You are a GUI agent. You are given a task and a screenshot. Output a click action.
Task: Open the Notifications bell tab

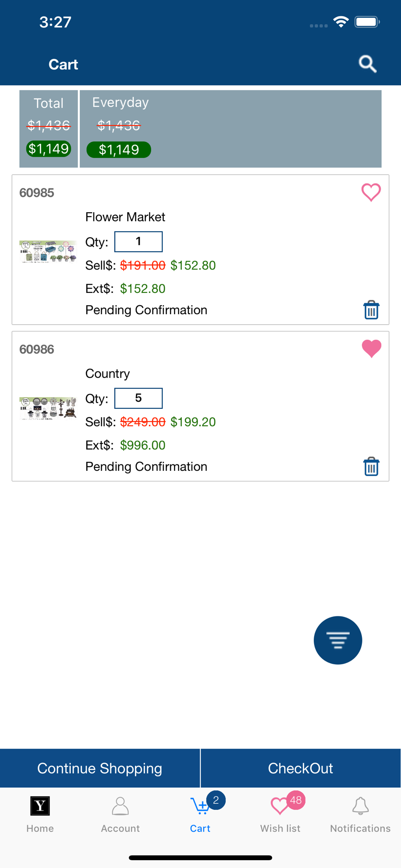pos(360,815)
